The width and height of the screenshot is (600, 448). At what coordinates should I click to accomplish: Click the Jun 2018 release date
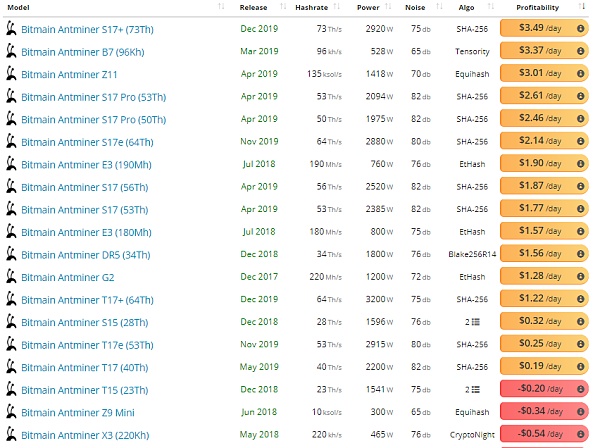pyautogui.click(x=259, y=412)
